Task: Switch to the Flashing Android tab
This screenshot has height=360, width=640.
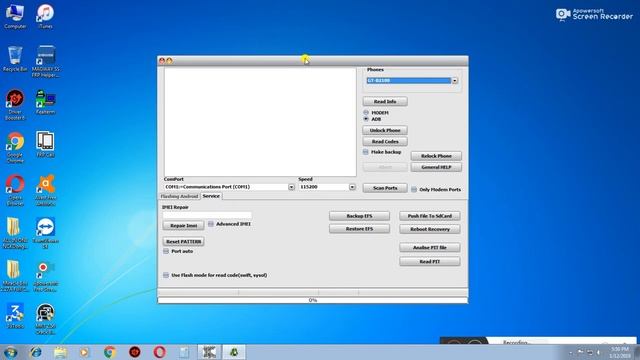Action: point(179,196)
